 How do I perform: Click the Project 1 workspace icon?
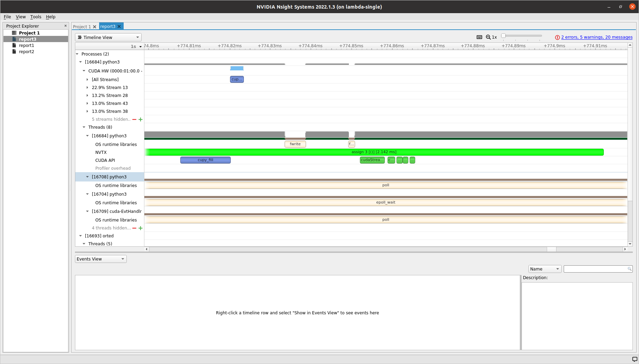14,32
